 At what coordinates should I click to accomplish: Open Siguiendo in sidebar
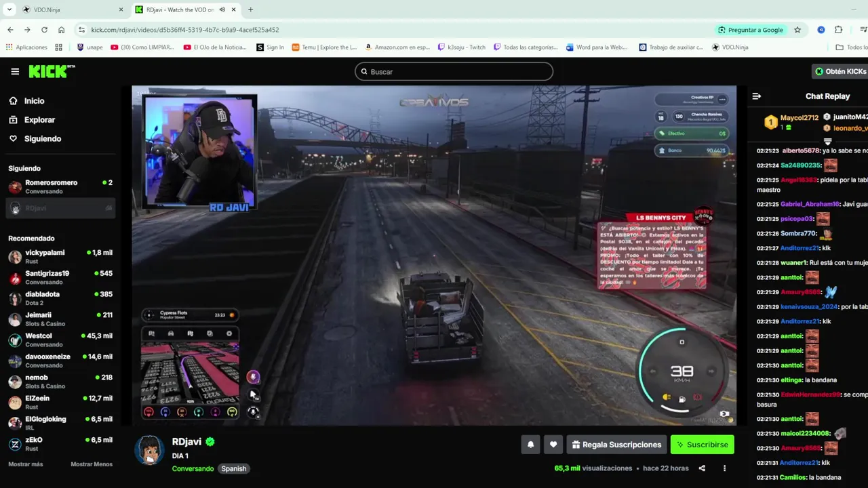point(42,139)
